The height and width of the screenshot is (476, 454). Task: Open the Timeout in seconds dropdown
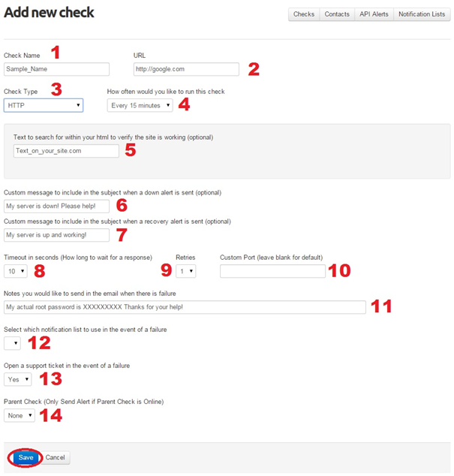16,271
